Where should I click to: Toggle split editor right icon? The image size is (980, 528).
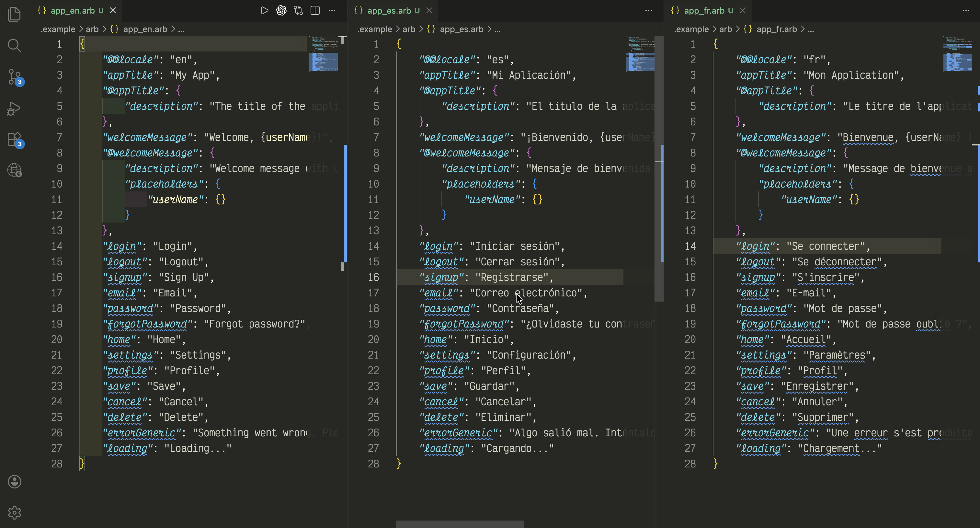click(x=315, y=11)
